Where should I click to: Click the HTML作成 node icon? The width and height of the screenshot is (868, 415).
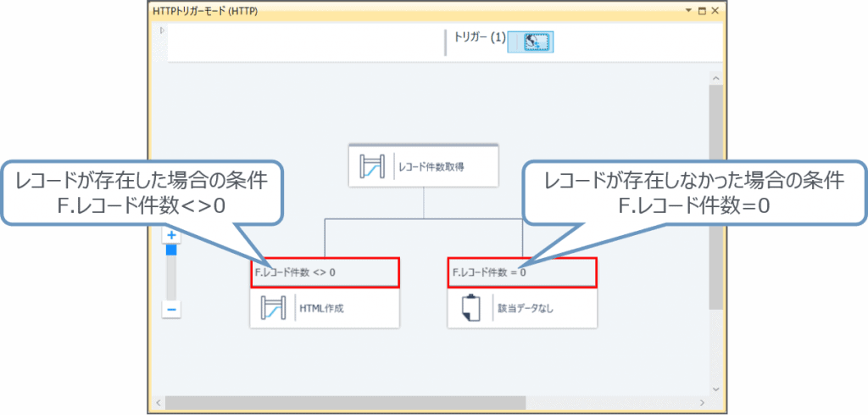click(272, 309)
